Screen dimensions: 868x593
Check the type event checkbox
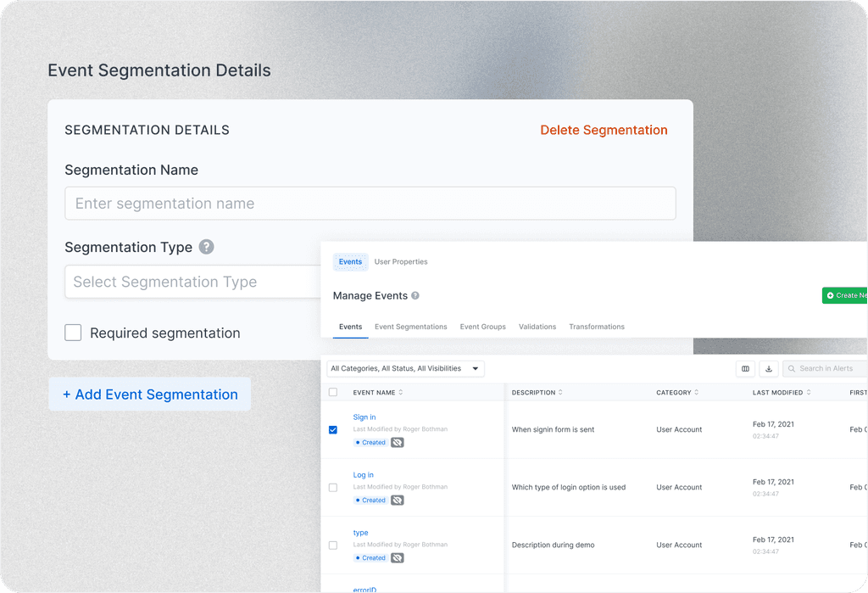[332, 545]
